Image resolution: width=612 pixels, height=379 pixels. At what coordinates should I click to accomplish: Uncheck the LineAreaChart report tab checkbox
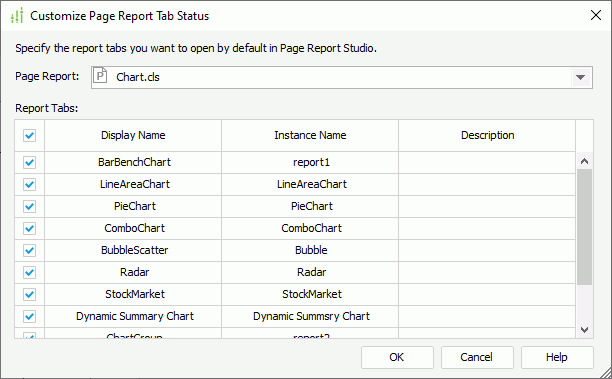tap(29, 184)
